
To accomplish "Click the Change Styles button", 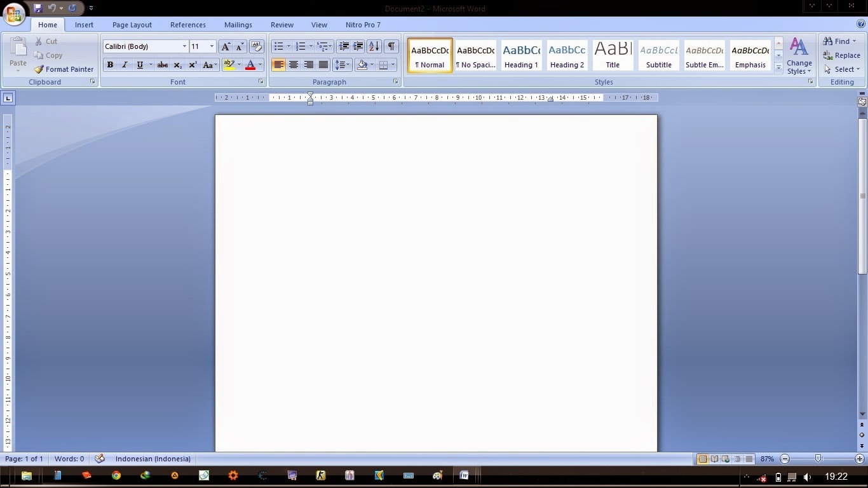I will [799, 55].
